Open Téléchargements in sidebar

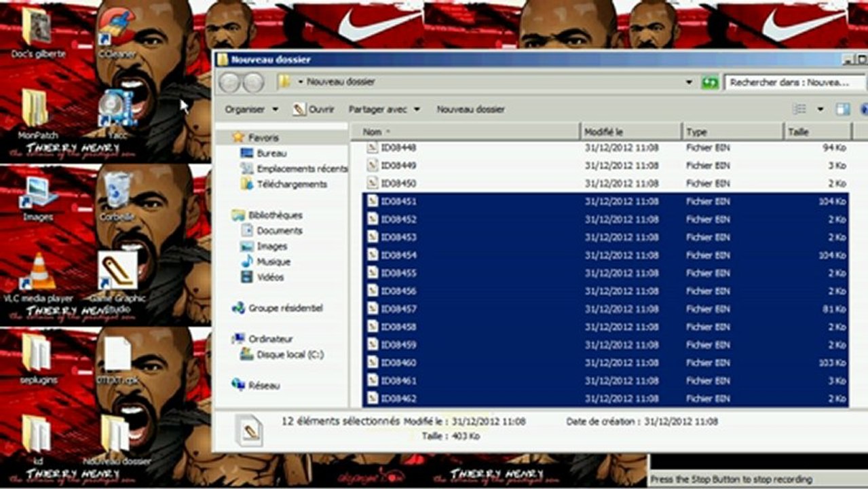point(284,184)
